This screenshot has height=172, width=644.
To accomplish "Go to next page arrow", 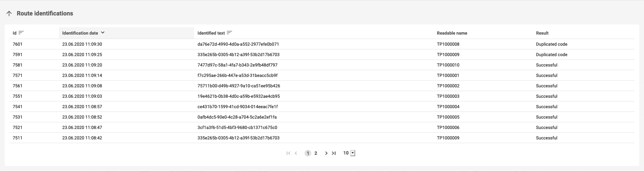I will (326, 153).
